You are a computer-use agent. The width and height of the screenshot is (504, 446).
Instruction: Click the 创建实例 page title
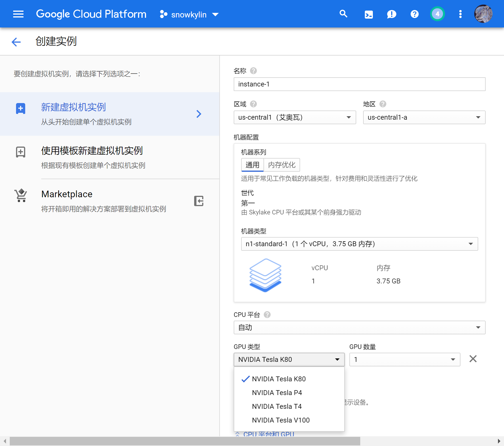click(56, 41)
